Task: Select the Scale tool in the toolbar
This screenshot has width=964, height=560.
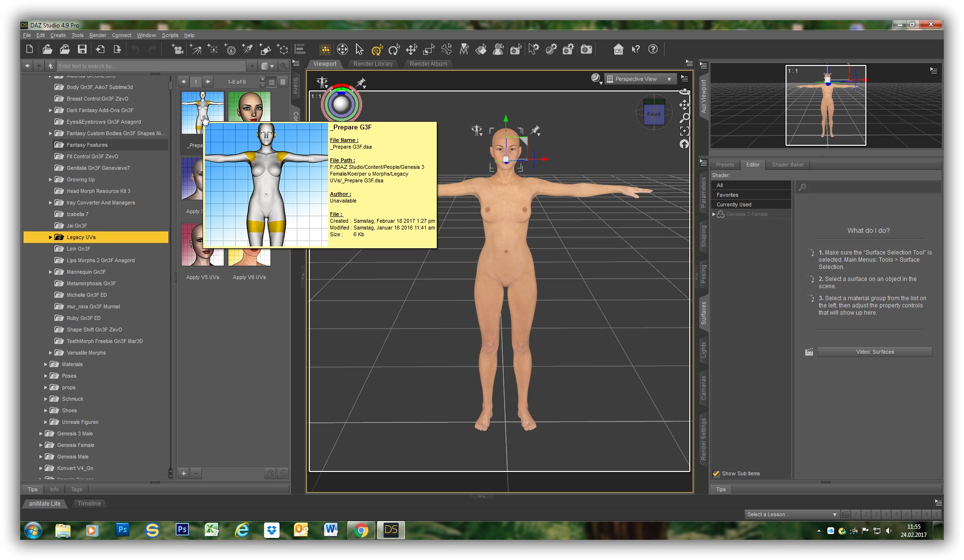Action: [x=429, y=50]
